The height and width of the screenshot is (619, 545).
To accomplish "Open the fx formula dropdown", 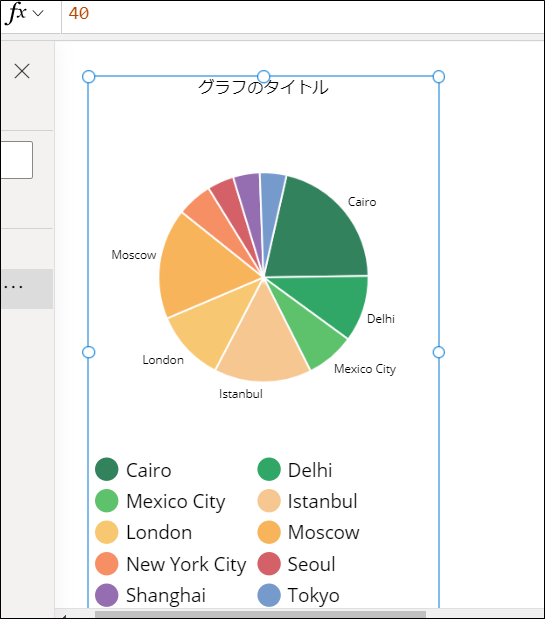I will 38,13.
